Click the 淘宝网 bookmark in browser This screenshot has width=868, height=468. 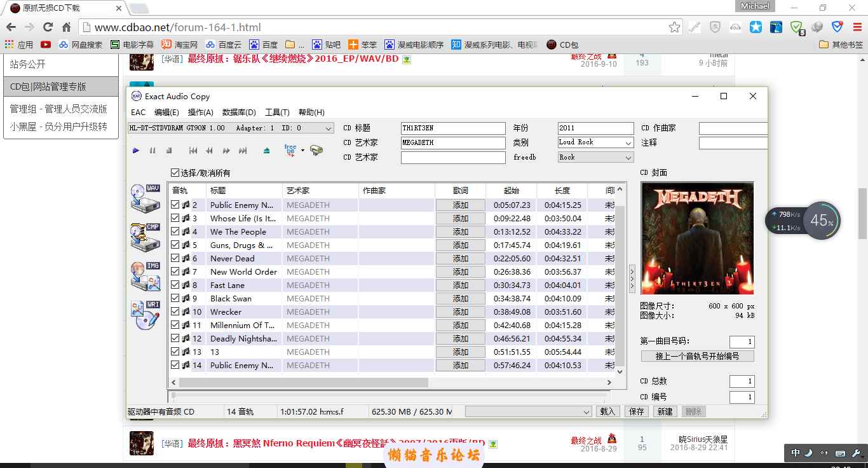pos(179,45)
